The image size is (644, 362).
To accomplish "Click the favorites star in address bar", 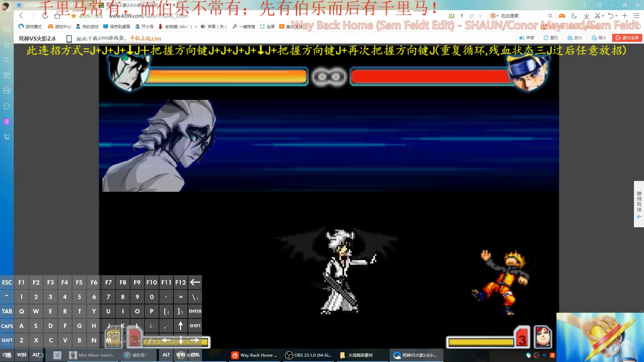I will (x=74, y=16).
